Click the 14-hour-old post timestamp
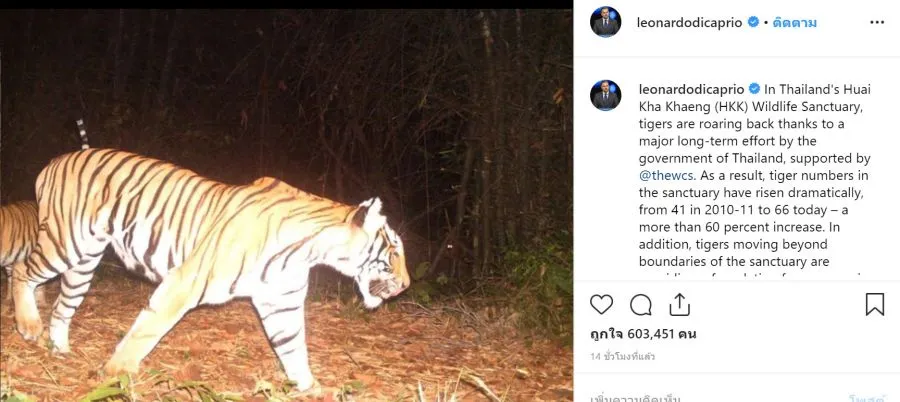Screen dimensions: 900x402 pos(622,357)
